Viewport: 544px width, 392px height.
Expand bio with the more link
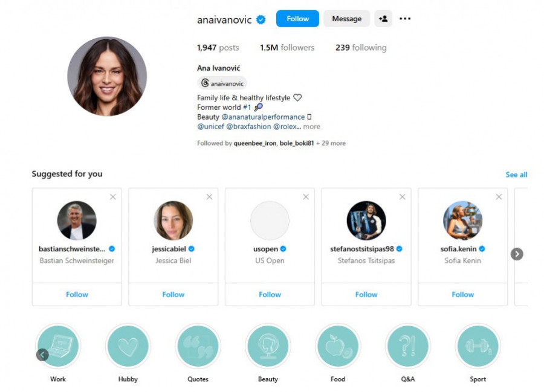coord(311,126)
